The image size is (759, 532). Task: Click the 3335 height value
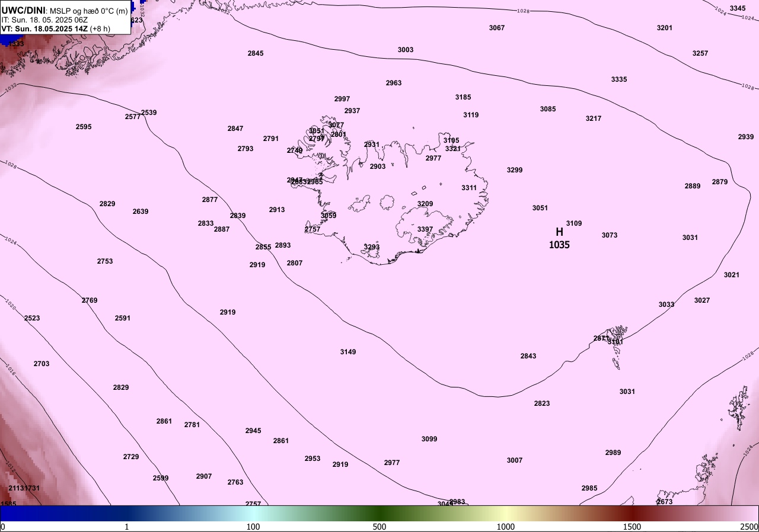(x=619, y=79)
